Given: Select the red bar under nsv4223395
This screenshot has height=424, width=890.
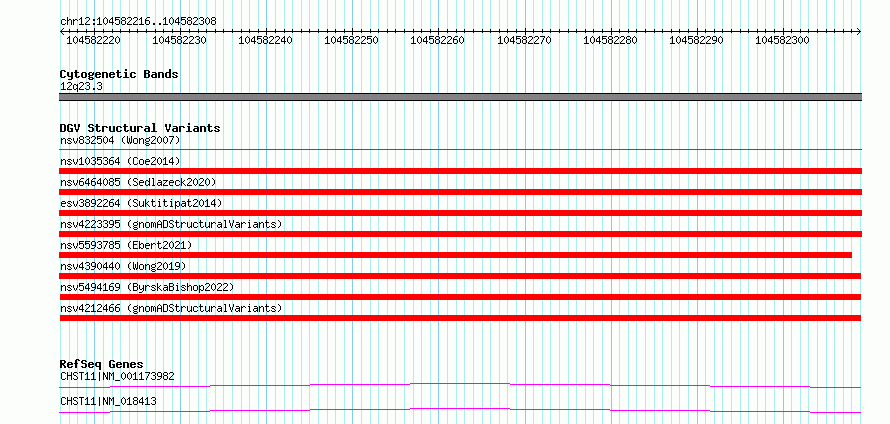Looking at the screenshot, I should pyautogui.click(x=460, y=234).
